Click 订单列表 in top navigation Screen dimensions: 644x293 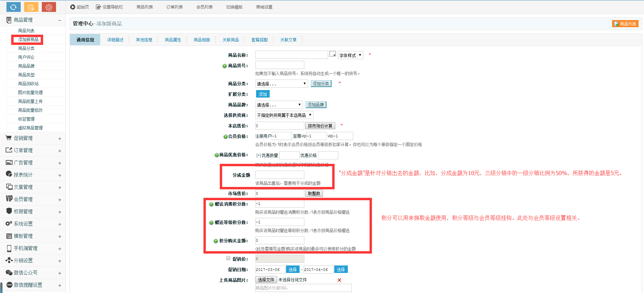coord(175,7)
